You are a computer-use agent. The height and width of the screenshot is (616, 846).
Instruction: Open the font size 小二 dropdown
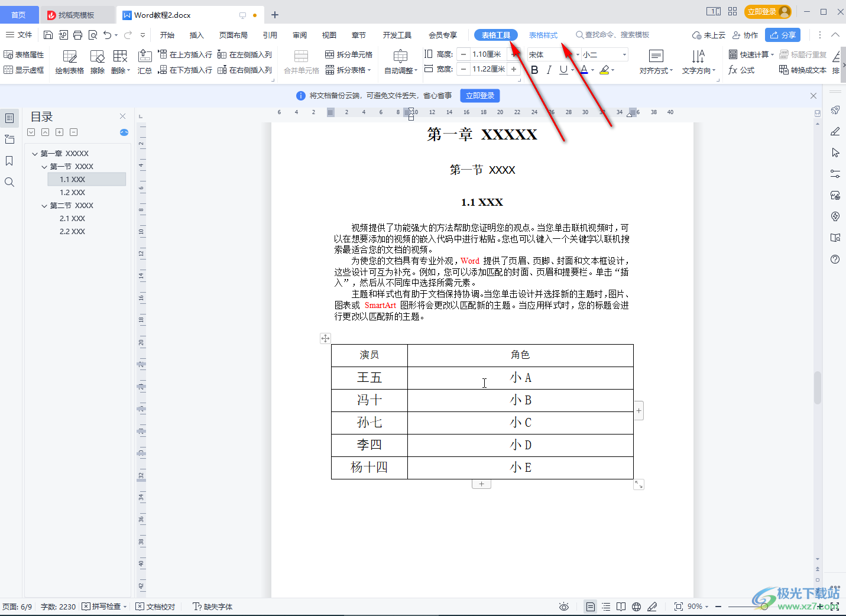(x=624, y=54)
